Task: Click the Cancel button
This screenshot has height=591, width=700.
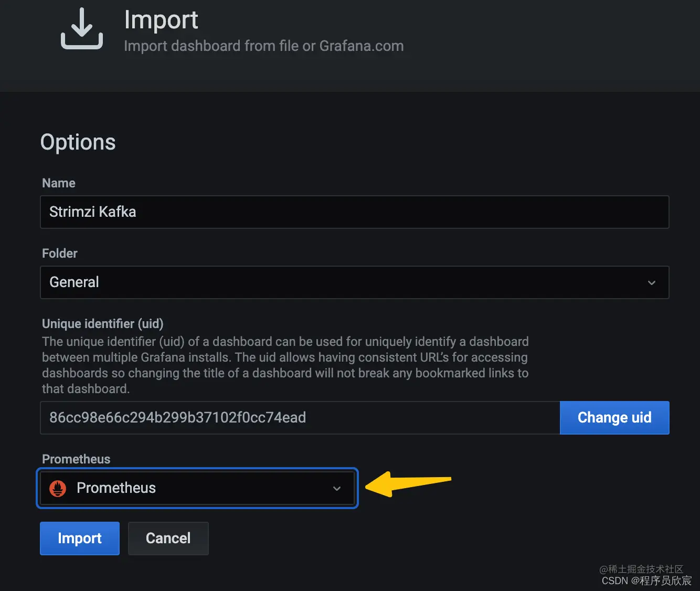Action: click(x=168, y=538)
